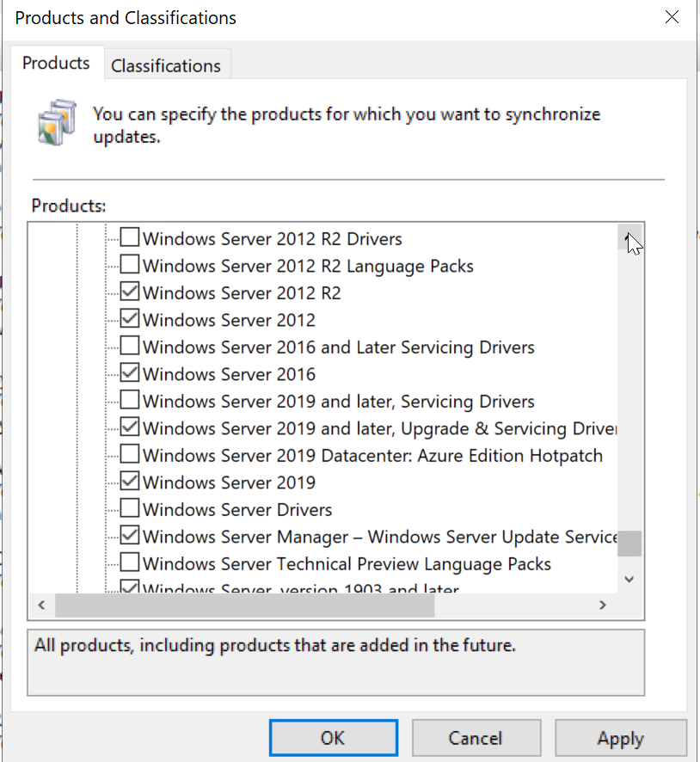Check Windows Server 2019 Datacenter Azure Edition Hotpatch
This screenshot has width=700, height=762.
[130, 455]
